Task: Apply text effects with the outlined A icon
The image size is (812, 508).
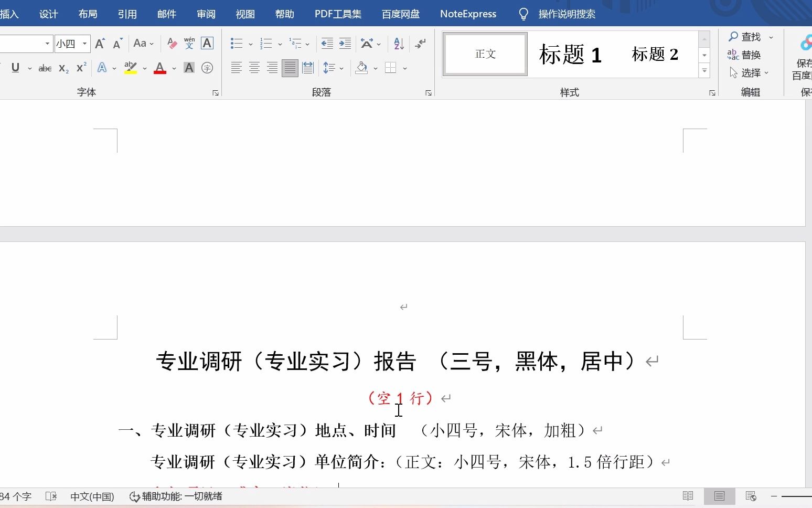Action: click(102, 68)
